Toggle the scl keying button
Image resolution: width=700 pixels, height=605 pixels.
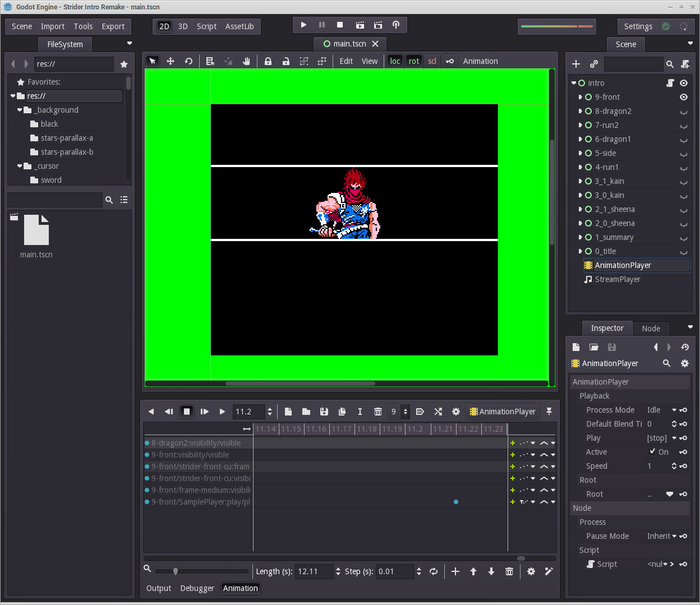click(432, 61)
